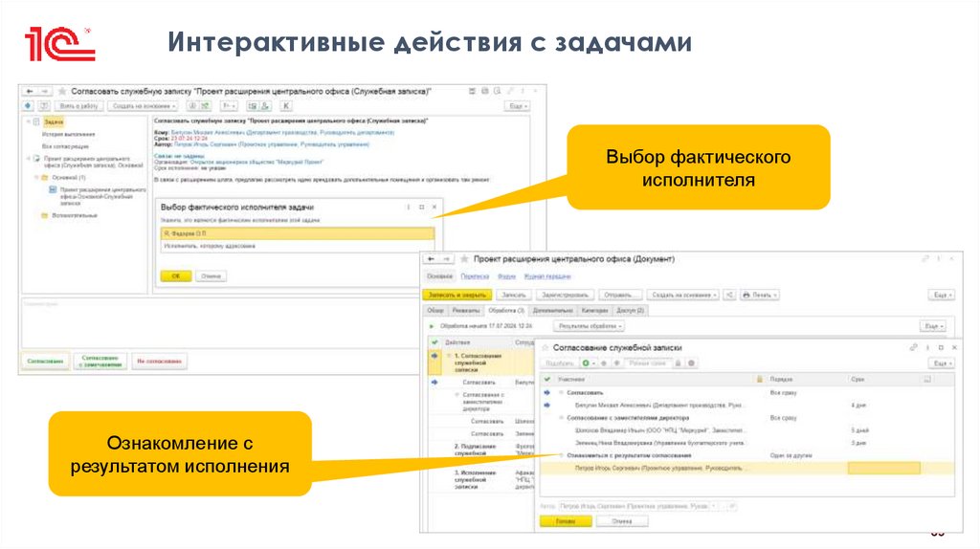980x549 pixels.
Task: Open 'Все согласующие' in task tree
Action: [x=65, y=146]
